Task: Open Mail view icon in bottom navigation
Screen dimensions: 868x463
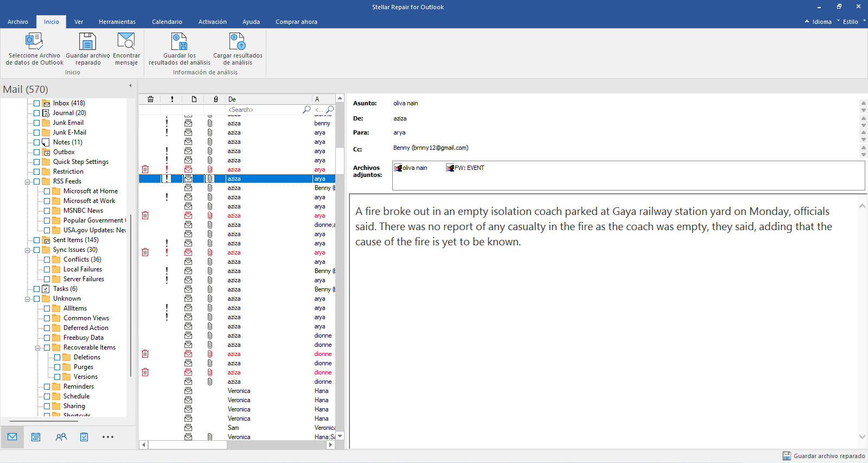Action: (x=12, y=437)
